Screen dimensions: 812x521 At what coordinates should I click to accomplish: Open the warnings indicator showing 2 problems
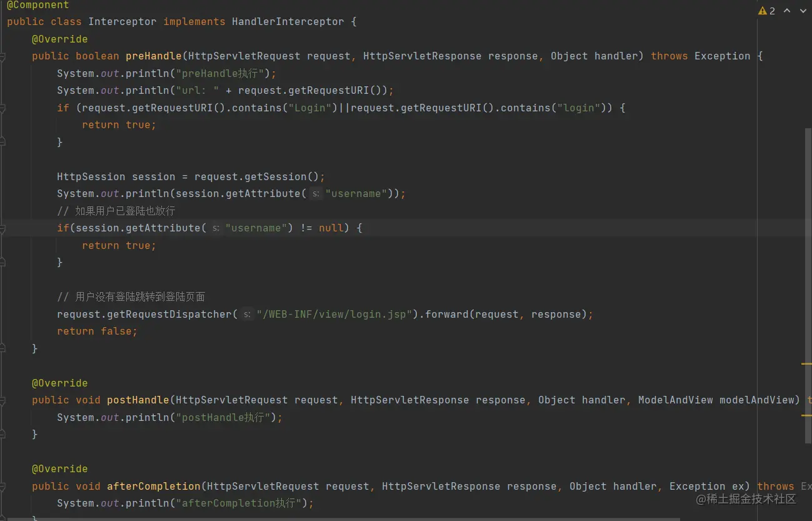766,11
